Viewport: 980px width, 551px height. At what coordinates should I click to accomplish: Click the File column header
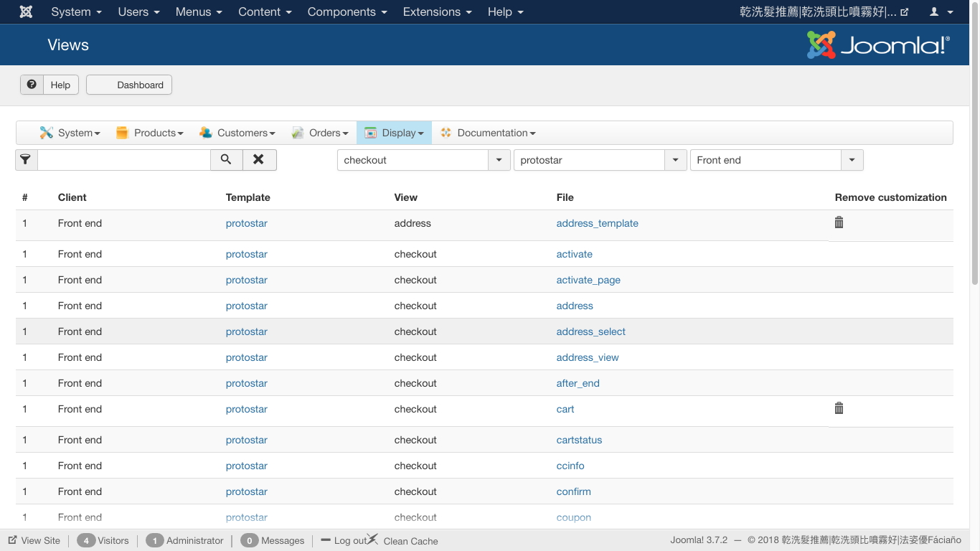(565, 197)
